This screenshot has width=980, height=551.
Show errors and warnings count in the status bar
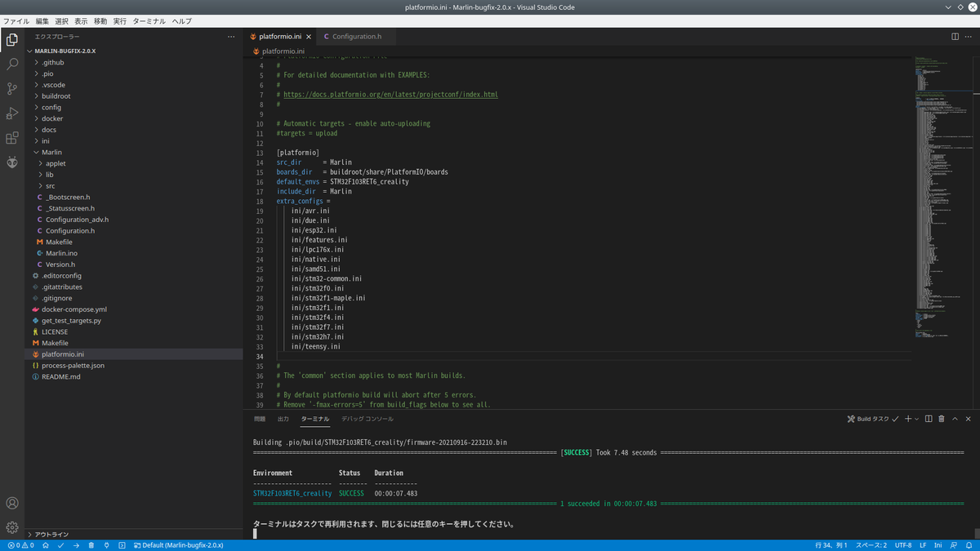point(20,545)
